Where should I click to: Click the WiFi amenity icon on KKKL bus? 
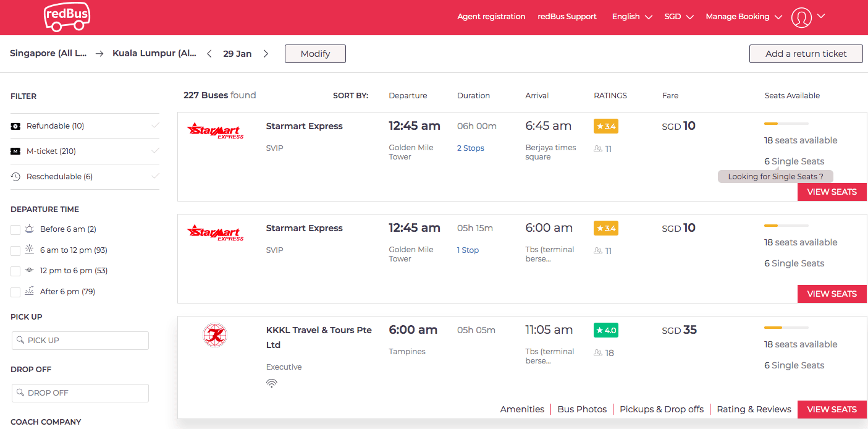[272, 383]
